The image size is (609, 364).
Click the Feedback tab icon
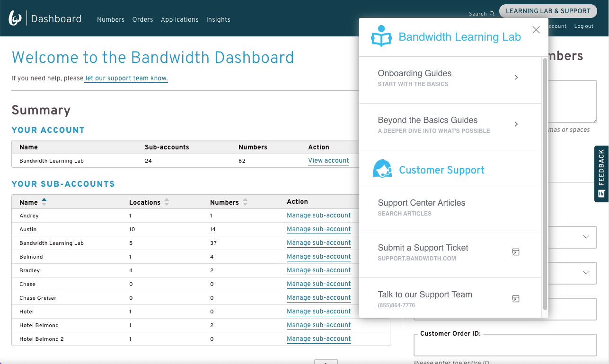pyautogui.click(x=601, y=193)
